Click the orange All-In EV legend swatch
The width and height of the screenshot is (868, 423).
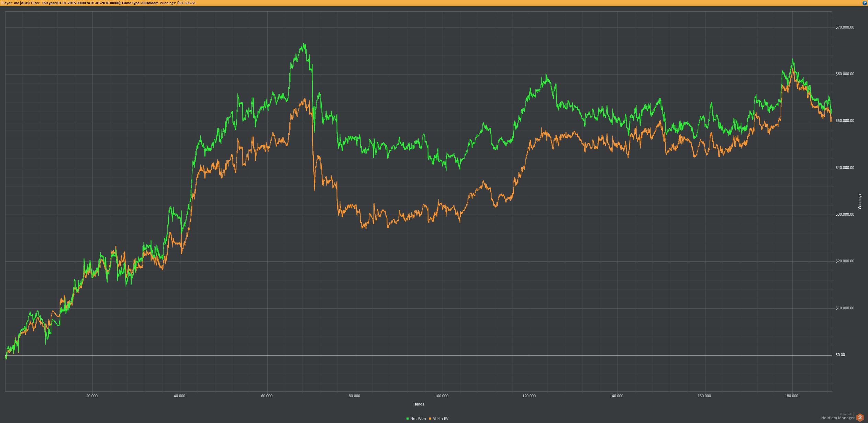click(430, 419)
